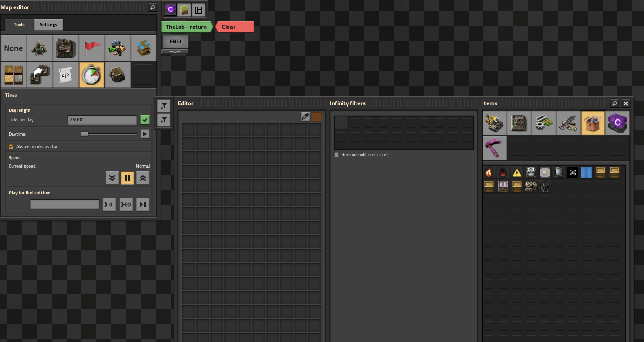Switch to the Tools tab

point(19,24)
